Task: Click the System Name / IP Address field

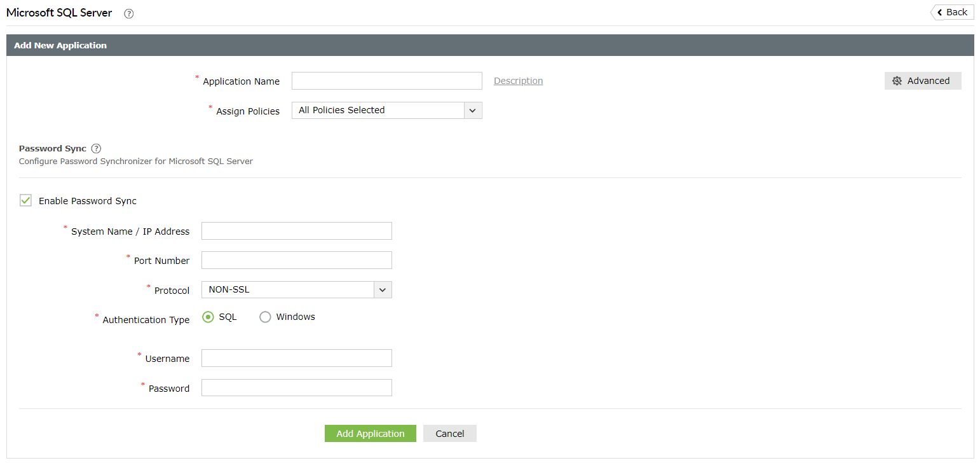Action: coord(297,231)
